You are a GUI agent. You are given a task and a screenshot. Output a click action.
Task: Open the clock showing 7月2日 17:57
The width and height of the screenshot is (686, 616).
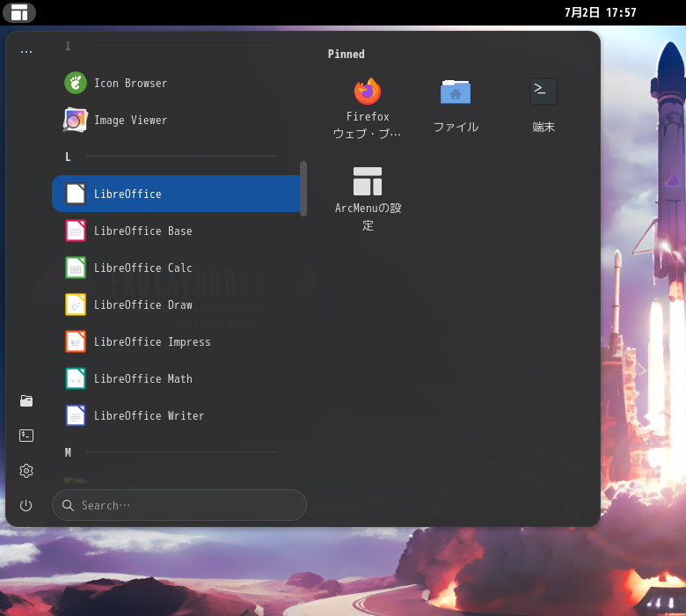pos(600,12)
